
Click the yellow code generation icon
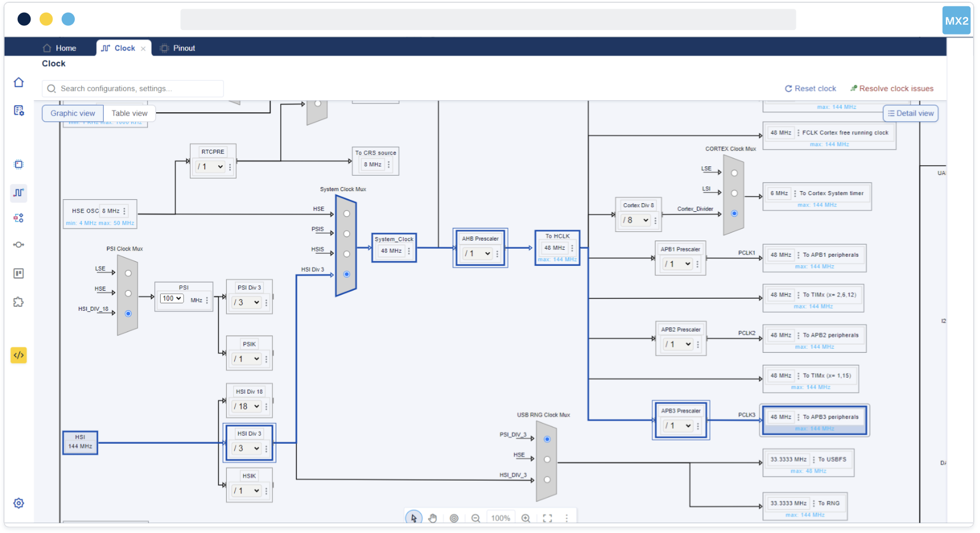[x=18, y=355]
